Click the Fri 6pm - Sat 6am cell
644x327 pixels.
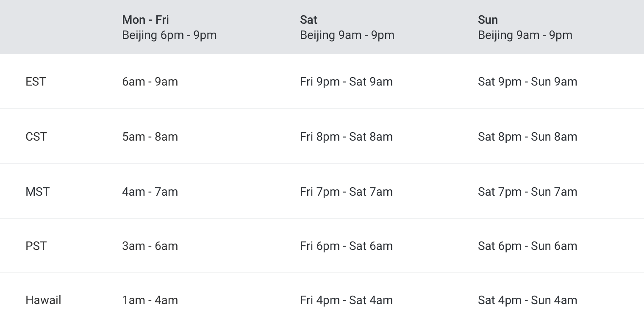click(346, 246)
